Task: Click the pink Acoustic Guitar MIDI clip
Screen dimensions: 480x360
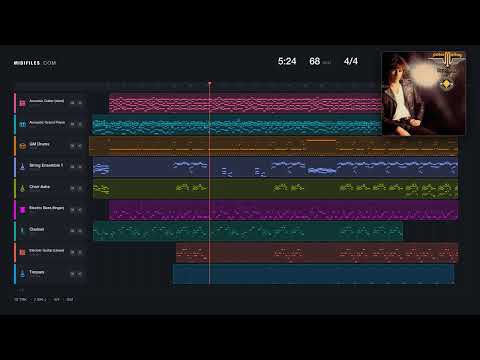Action: pos(245,103)
